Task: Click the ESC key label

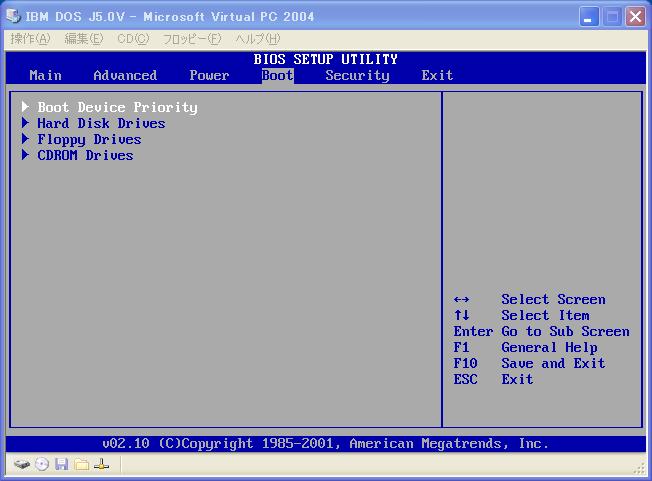Action: pos(465,379)
